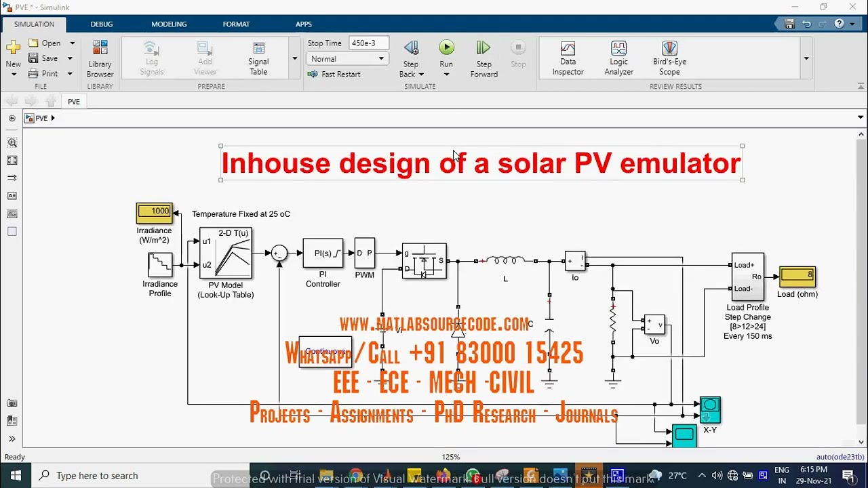868x488 pixels.
Task: Click the Stop Time input field
Action: point(369,43)
